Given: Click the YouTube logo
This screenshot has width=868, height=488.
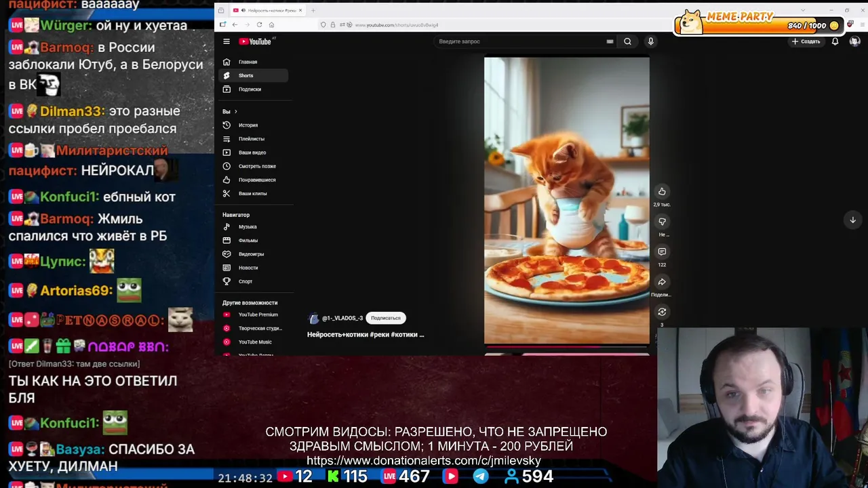Looking at the screenshot, I should [x=255, y=41].
